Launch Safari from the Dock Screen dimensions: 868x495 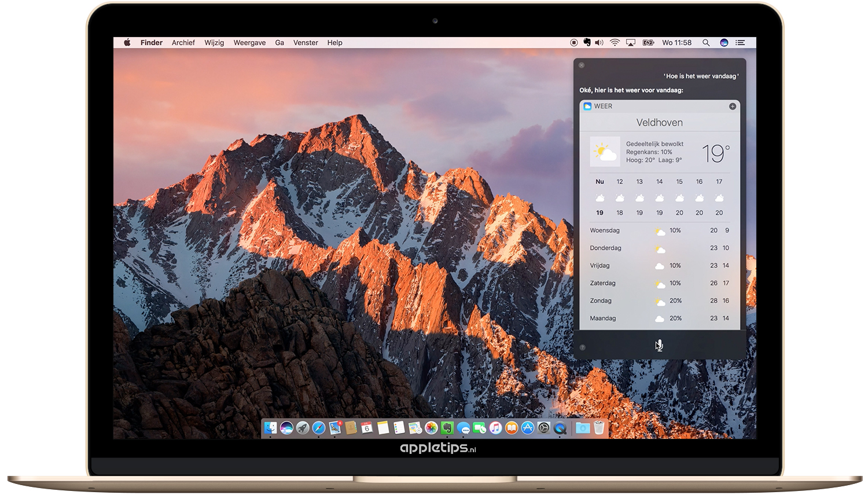319,428
